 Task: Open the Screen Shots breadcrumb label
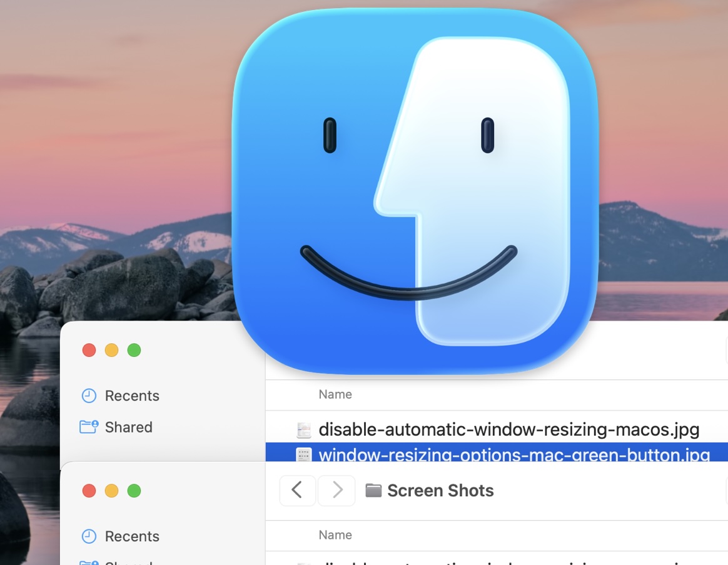[x=440, y=490]
